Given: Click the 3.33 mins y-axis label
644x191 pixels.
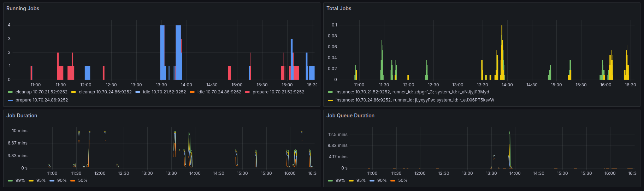Looking at the screenshot, I should point(18,156).
